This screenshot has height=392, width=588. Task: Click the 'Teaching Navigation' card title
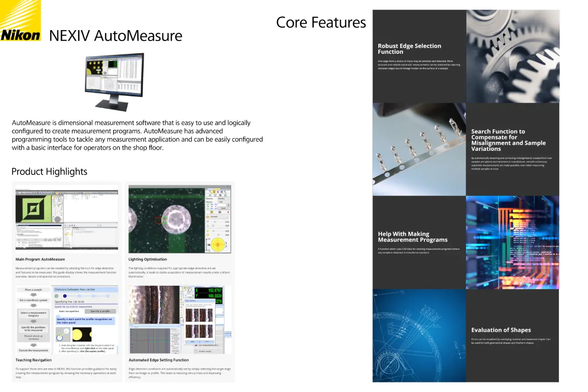[x=34, y=360]
